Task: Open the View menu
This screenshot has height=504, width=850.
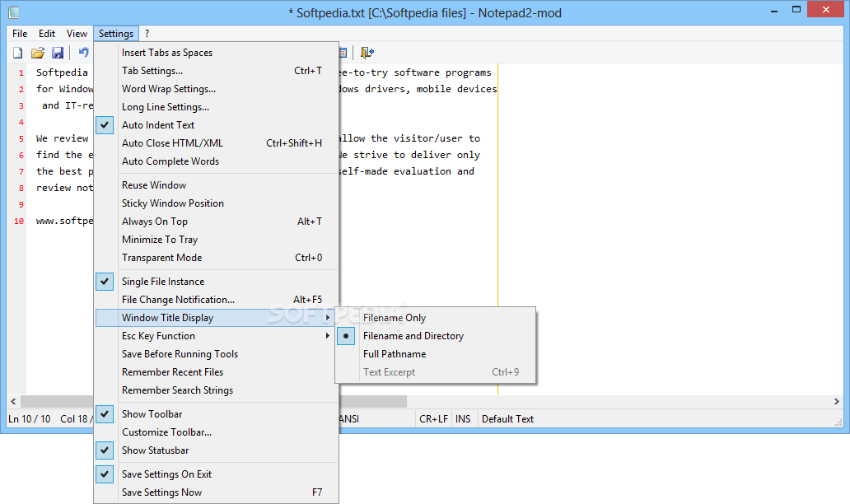Action: (77, 34)
